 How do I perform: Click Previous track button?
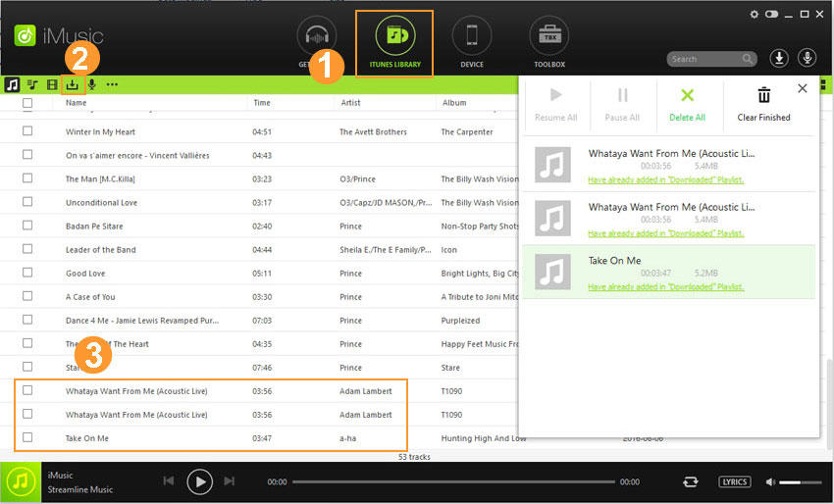point(169,481)
